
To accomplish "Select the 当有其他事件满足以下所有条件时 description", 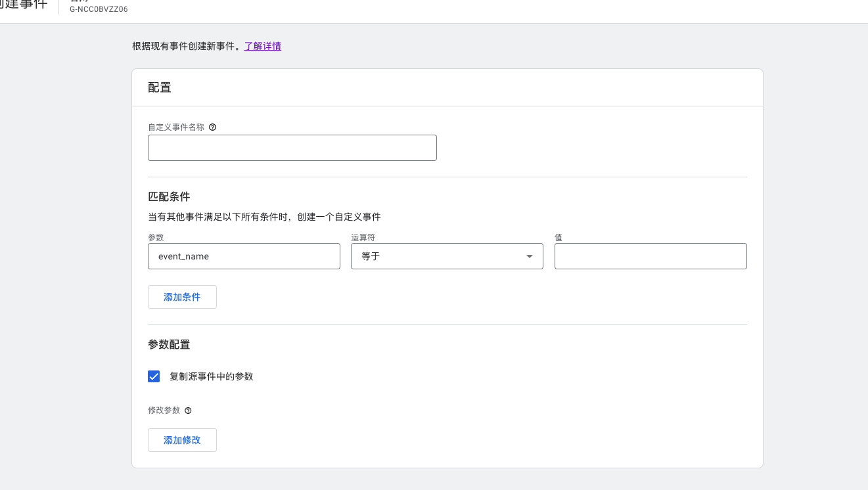I will [264, 217].
